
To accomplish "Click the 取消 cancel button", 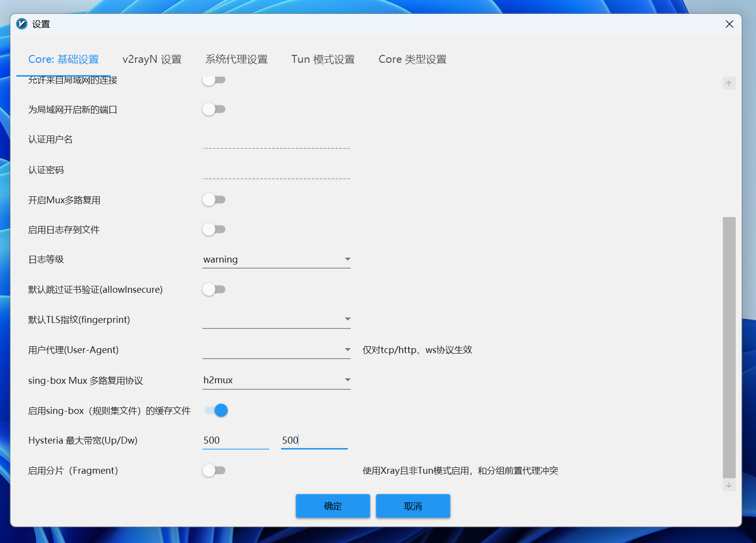I will pos(413,506).
